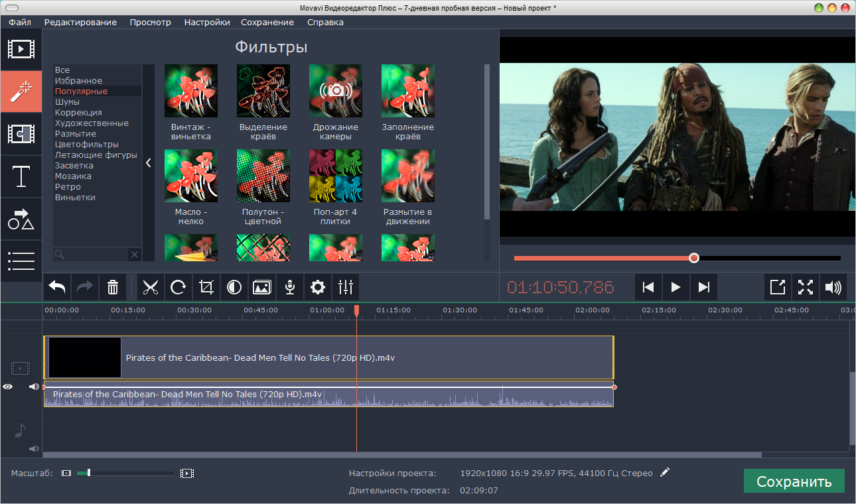
Task: Open the Titles tool in sidebar
Action: pyautogui.click(x=21, y=177)
